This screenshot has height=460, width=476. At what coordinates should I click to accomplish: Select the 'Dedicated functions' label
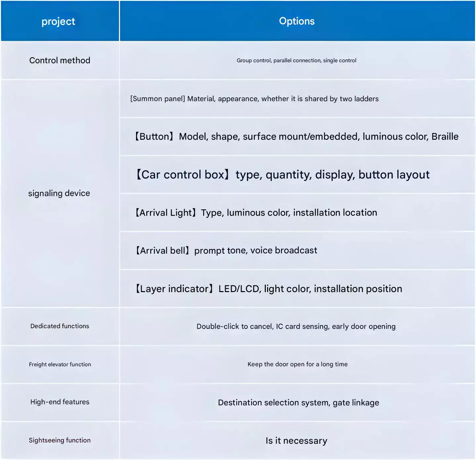(60, 326)
